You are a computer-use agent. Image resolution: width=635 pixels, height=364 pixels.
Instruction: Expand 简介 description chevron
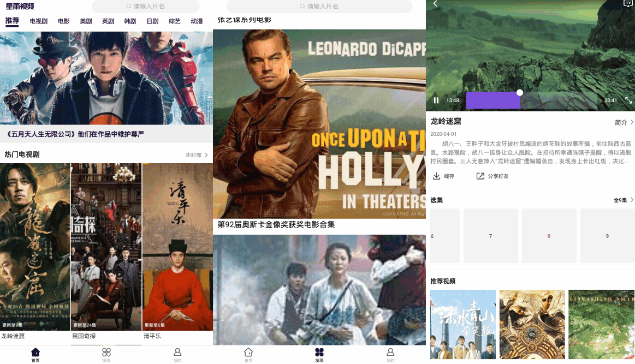[631, 122]
